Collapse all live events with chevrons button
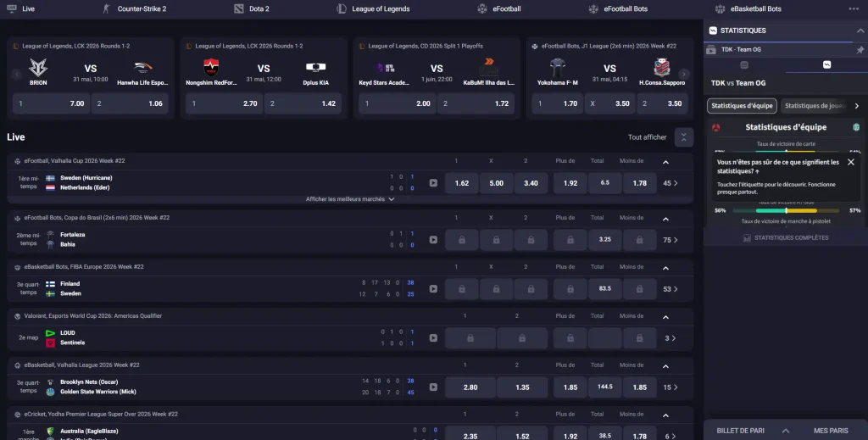The image size is (868, 440). pos(684,137)
